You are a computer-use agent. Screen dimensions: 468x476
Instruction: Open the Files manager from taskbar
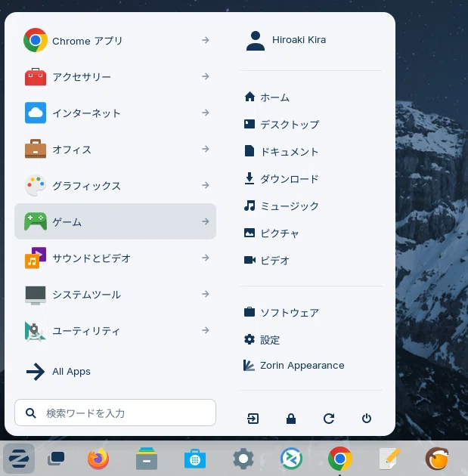tap(147, 459)
